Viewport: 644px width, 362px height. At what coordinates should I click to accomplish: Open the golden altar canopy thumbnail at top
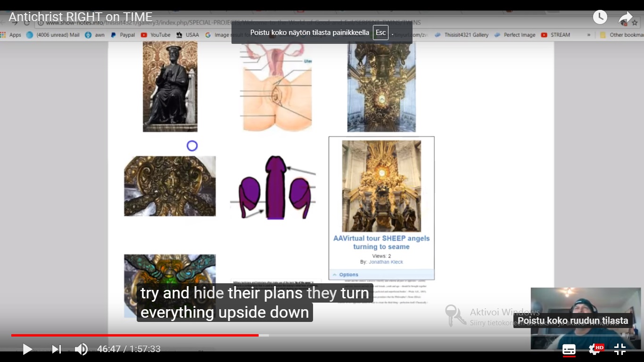click(381, 86)
